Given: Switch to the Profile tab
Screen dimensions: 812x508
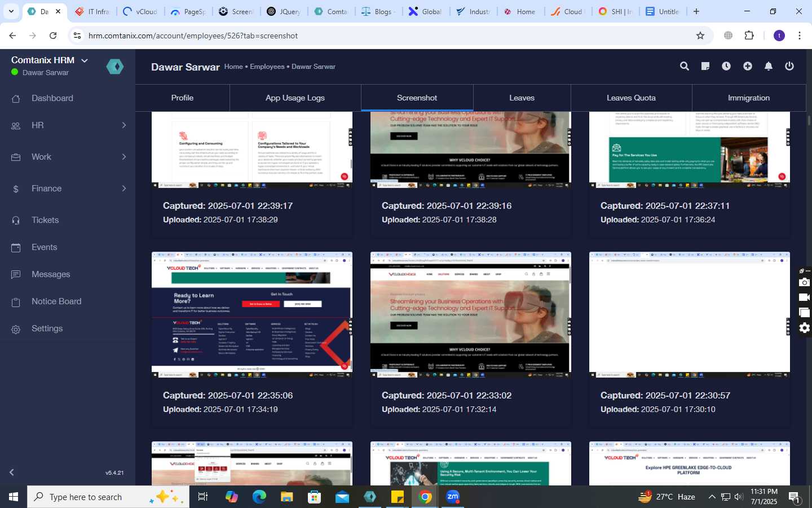Looking at the screenshot, I should pyautogui.click(x=182, y=98).
